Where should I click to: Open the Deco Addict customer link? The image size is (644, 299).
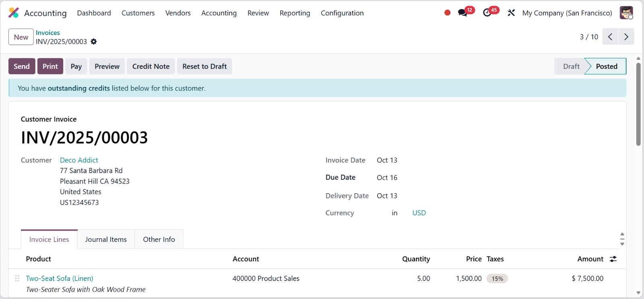coord(79,160)
